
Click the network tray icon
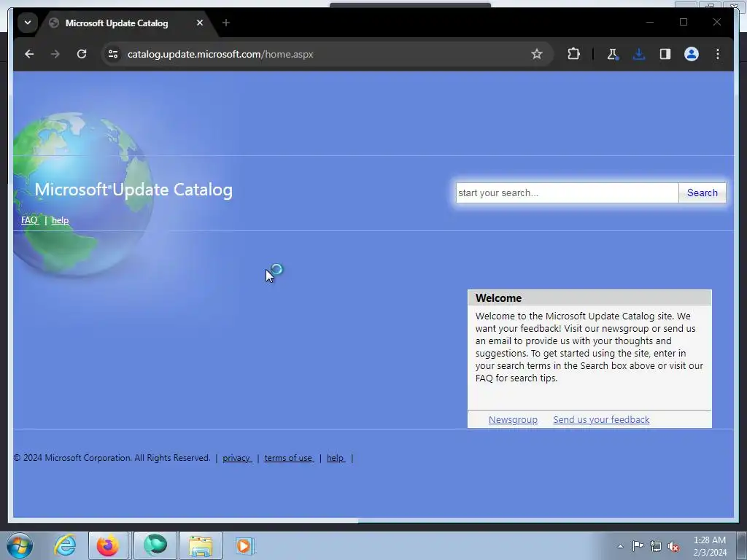(x=656, y=546)
